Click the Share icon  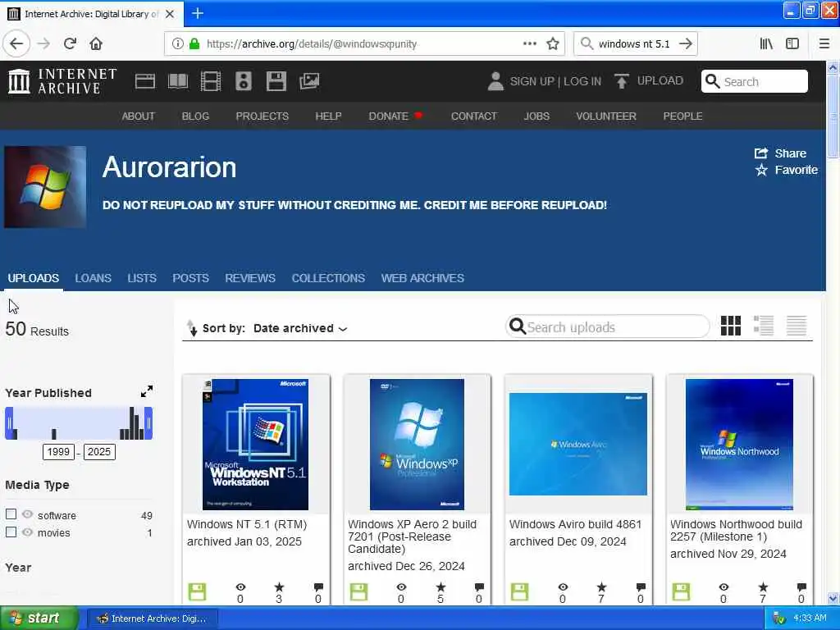pos(761,153)
